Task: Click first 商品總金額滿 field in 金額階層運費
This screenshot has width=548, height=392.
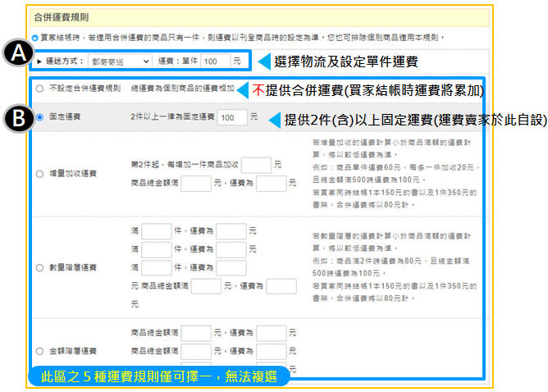Action: pyautogui.click(x=196, y=333)
